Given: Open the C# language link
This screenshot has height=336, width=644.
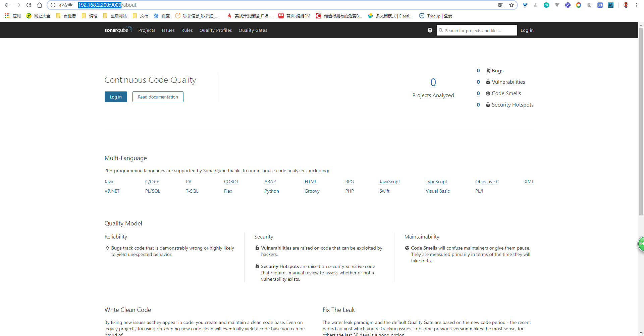Looking at the screenshot, I should [x=189, y=182].
